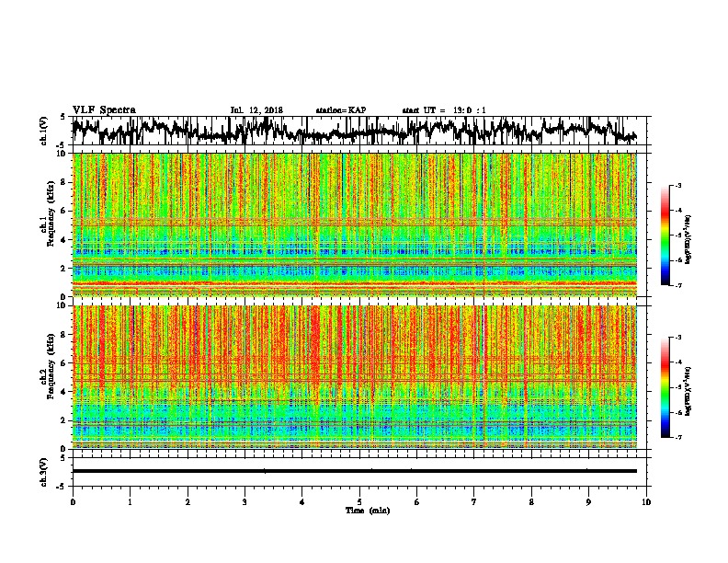Click time axis tick label "3"
The width and height of the screenshot is (728, 563).
pos(245,502)
